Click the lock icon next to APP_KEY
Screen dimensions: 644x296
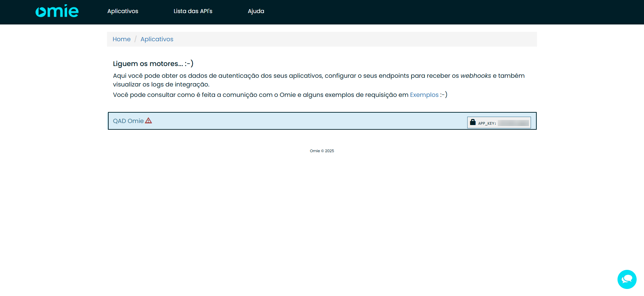[x=473, y=122]
